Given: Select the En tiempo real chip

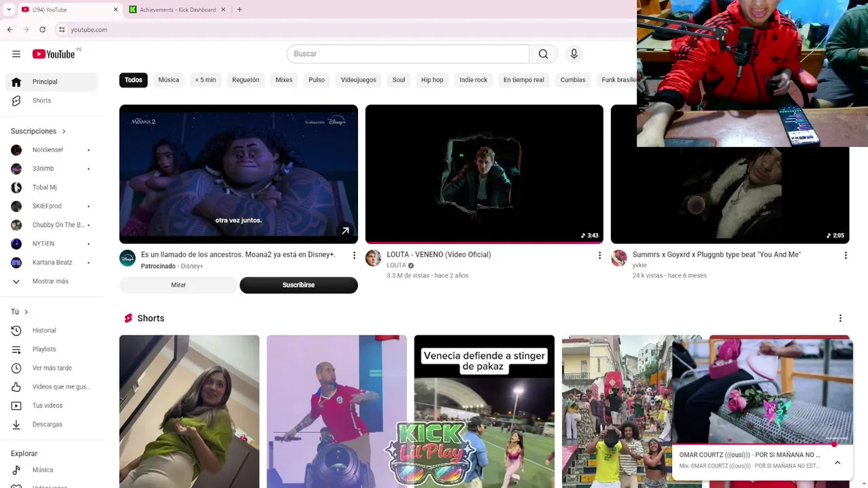Looking at the screenshot, I should pyautogui.click(x=524, y=80).
